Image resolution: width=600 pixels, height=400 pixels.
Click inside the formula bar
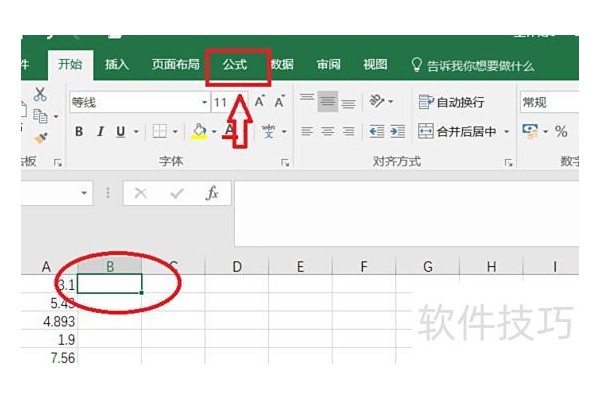(406, 214)
